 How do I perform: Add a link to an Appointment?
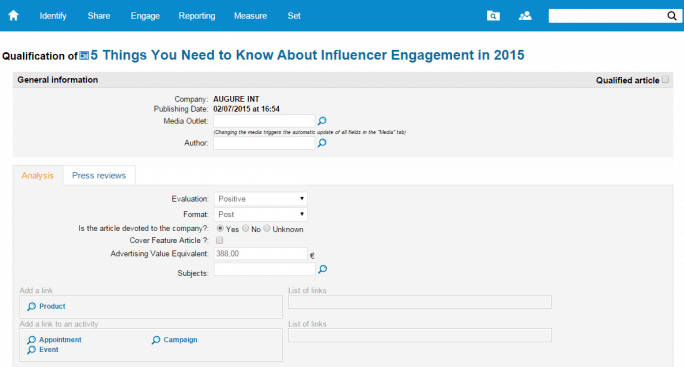(x=60, y=340)
